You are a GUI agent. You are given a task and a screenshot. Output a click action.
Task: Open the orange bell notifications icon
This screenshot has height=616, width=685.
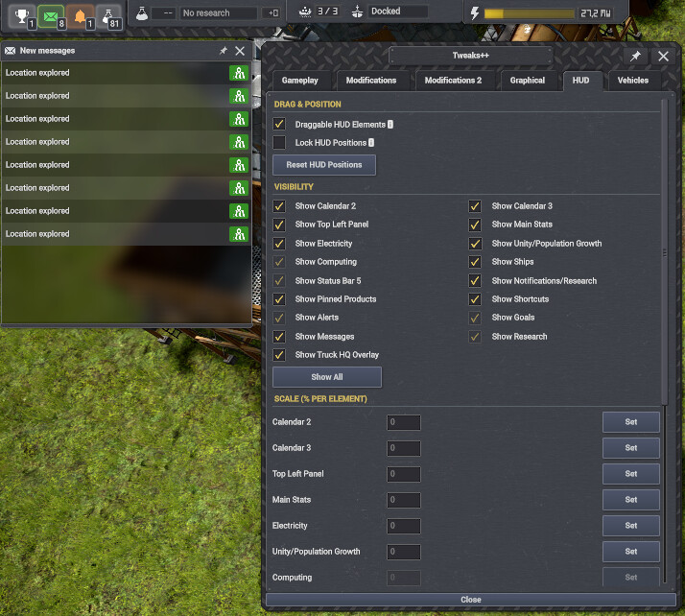point(80,16)
